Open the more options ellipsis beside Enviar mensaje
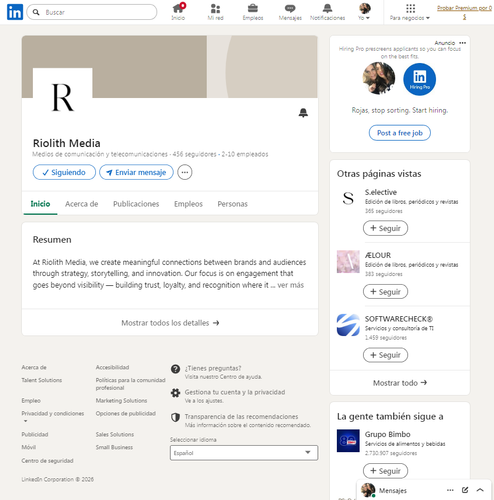Viewport: 494px width, 500px height. click(185, 172)
